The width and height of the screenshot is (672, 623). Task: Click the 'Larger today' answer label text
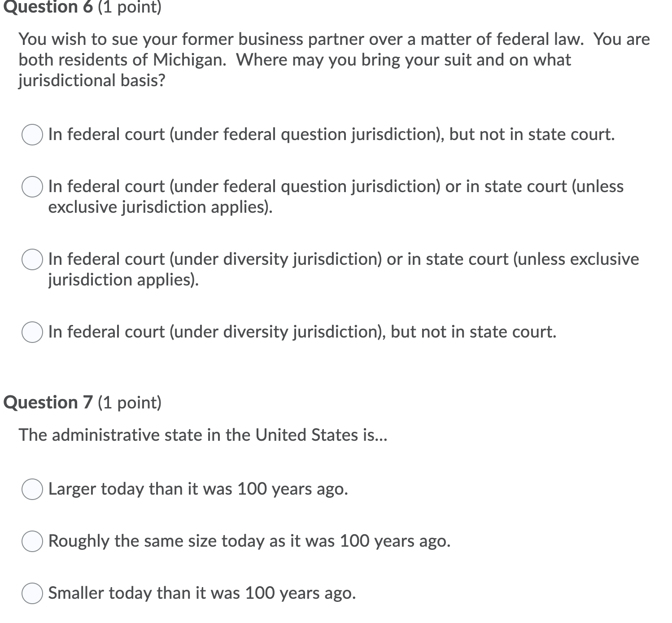tap(197, 489)
